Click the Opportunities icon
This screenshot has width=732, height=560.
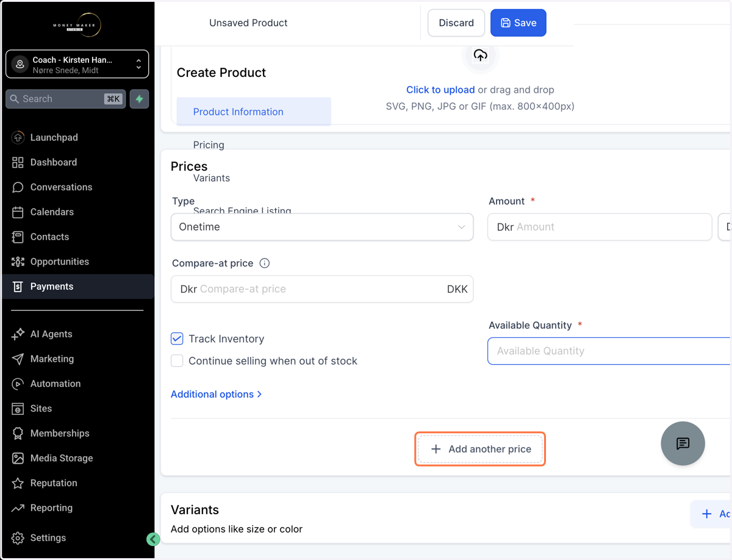[x=18, y=262]
